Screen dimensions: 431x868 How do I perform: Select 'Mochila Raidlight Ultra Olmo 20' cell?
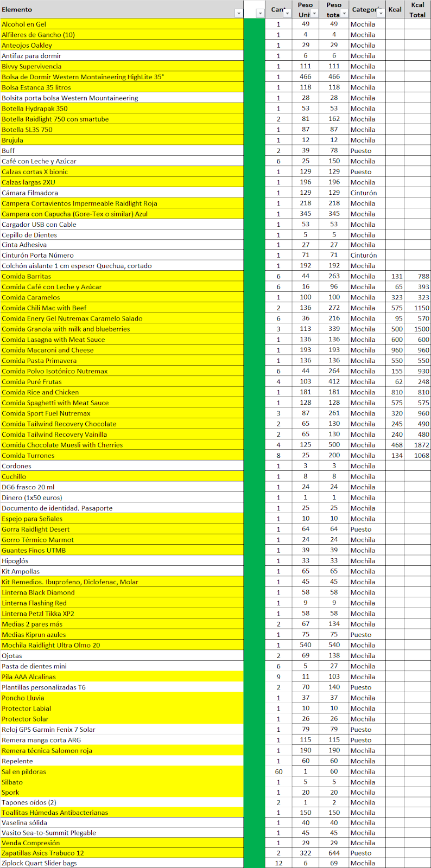tap(122, 645)
